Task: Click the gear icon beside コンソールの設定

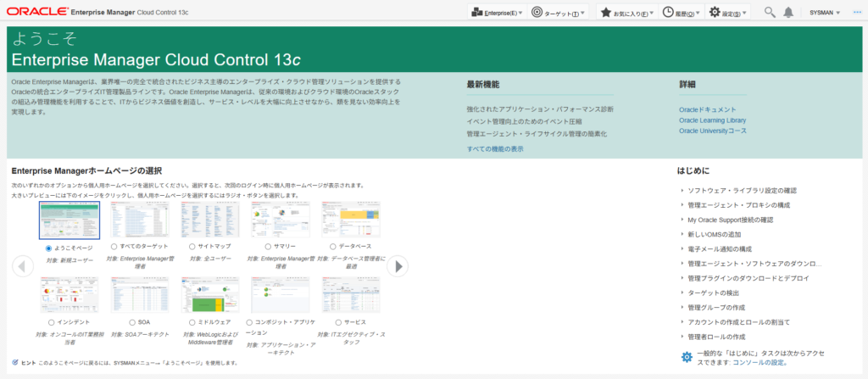Action: pyautogui.click(x=687, y=357)
